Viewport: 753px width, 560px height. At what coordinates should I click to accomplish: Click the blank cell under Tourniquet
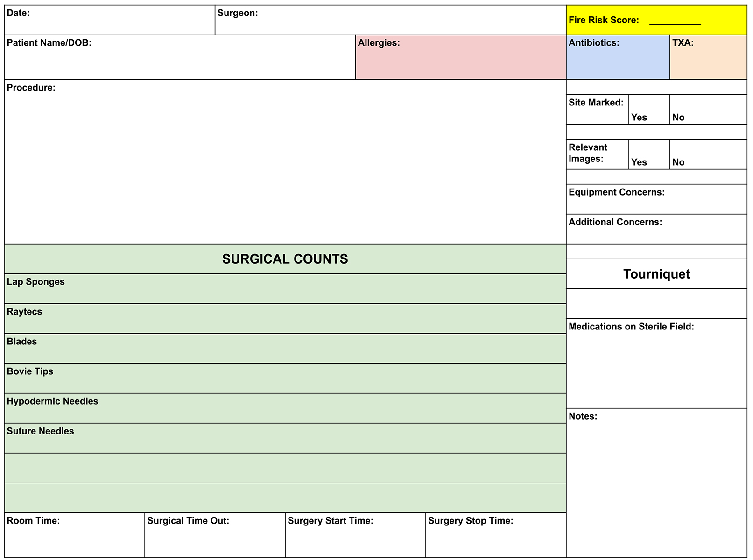(x=657, y=304)
